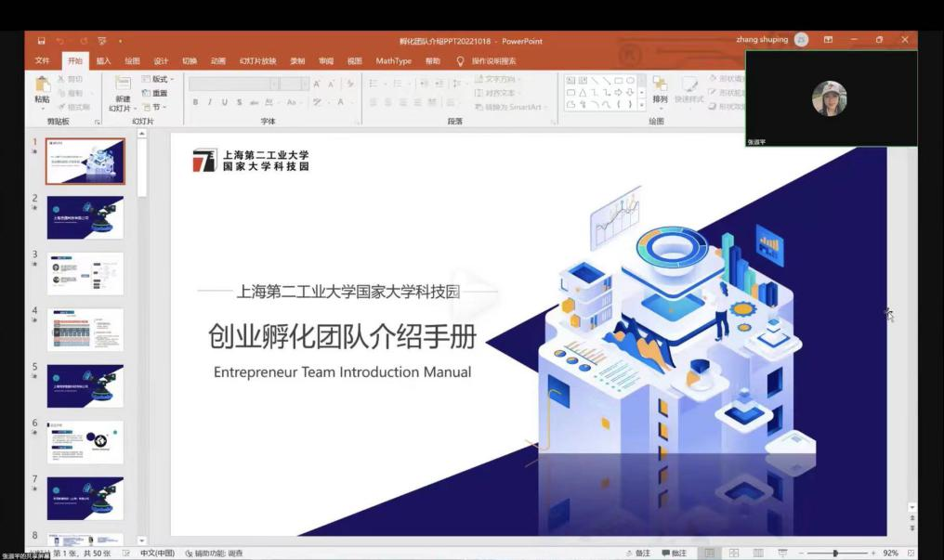Click 操作说明搜索 tell me search box
944x560 pixels.
(493, 60)
